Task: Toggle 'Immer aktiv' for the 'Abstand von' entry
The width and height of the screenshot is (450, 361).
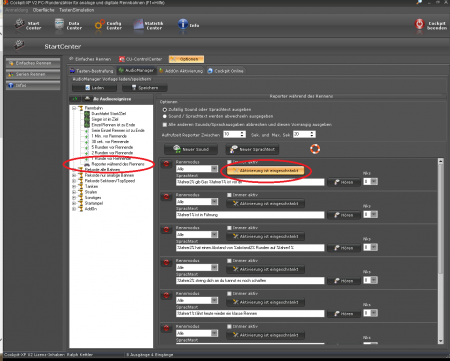Action: click(229, 228)
